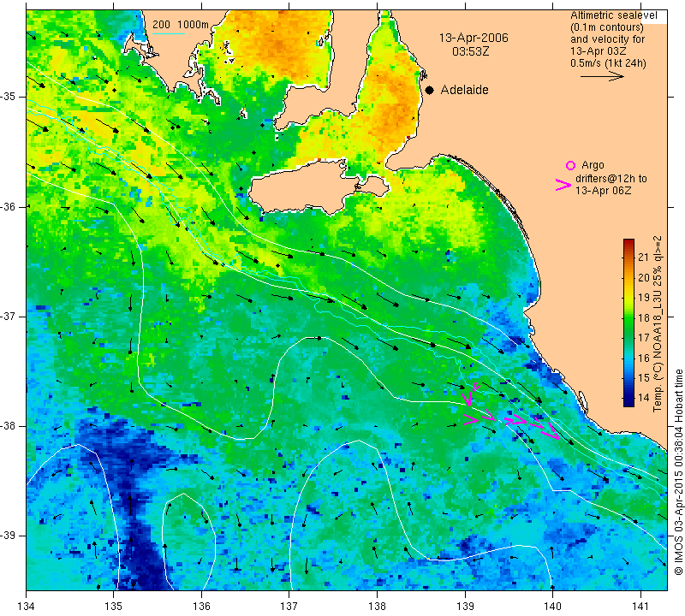Click the Adelaide city marker dot

coord(430,91)
